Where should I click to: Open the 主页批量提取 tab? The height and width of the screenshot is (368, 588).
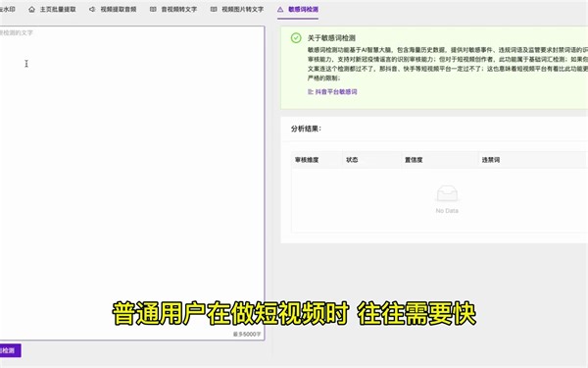58,10
